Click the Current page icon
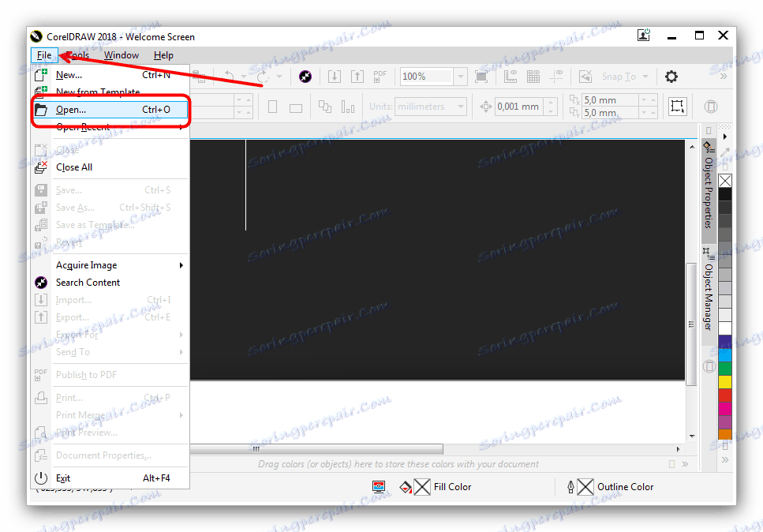This screenshot has width=763, height=532. coord(348,107)
